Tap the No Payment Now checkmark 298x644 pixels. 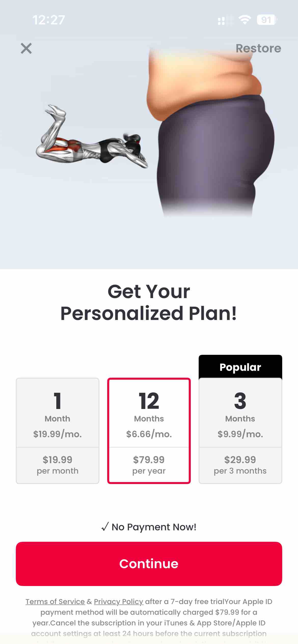(x=104, y=527)
